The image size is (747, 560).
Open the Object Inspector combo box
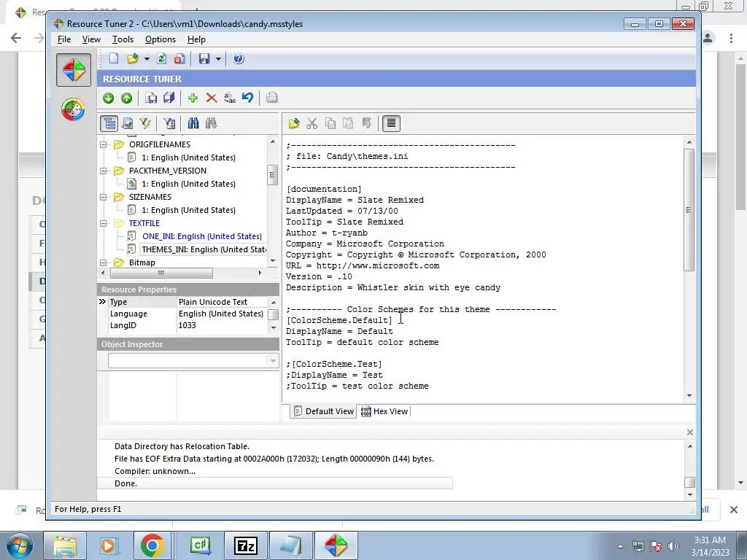(193, 361)
